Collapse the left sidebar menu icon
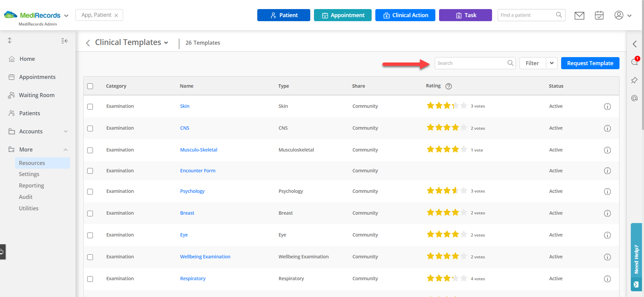The width and height of the screenshot is (644, 297). point(64,41)
